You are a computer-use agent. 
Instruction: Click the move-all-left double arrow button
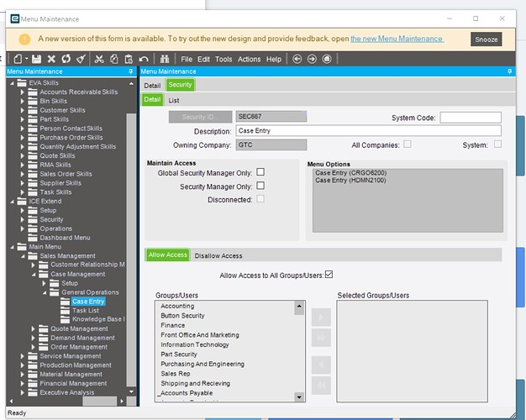(x=321, y=386)
